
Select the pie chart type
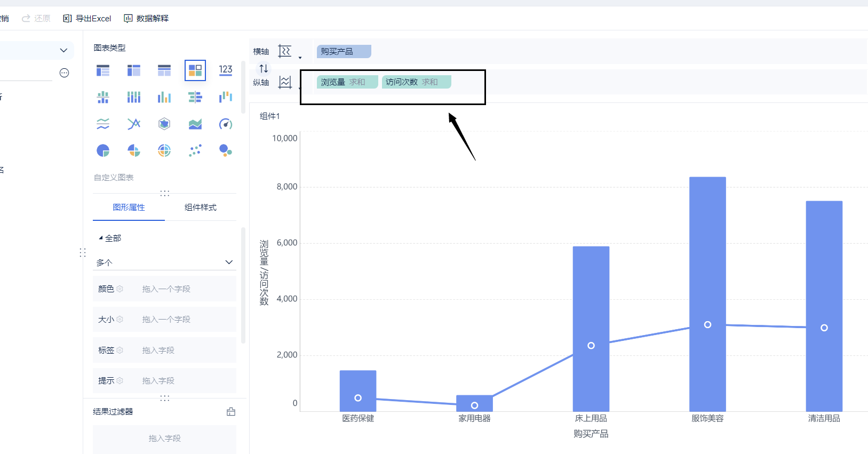(103, 150)
